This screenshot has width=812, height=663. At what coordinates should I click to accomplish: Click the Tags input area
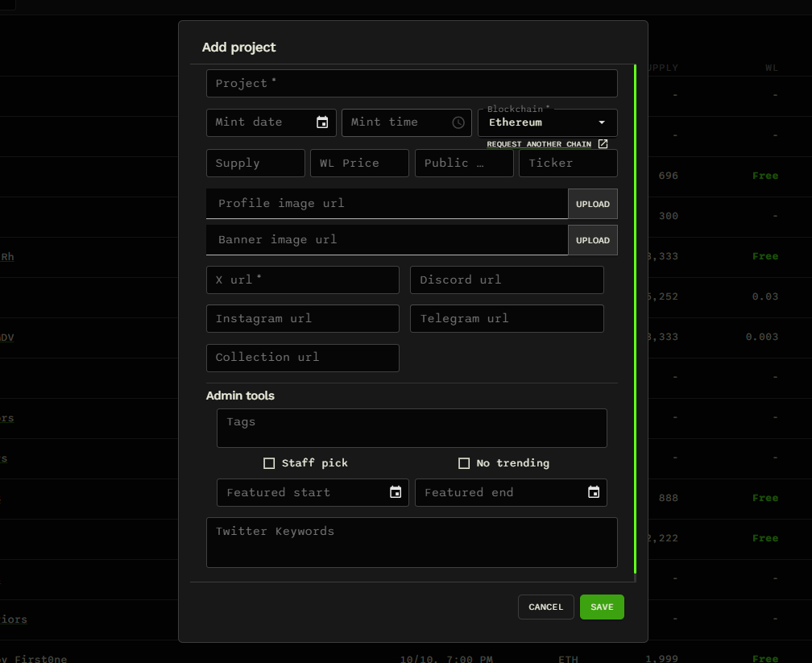click(412, 429)
